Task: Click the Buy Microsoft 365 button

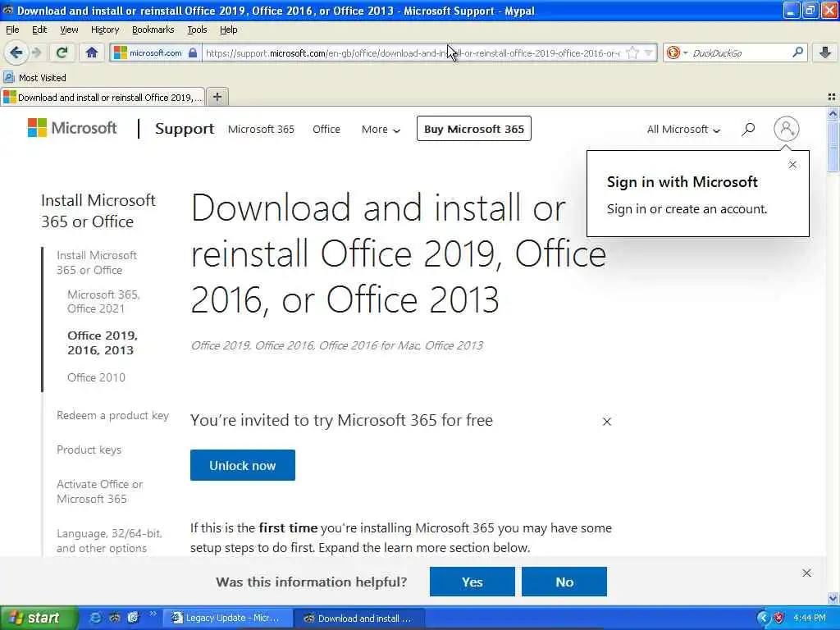Action: (x=473, y=129)
